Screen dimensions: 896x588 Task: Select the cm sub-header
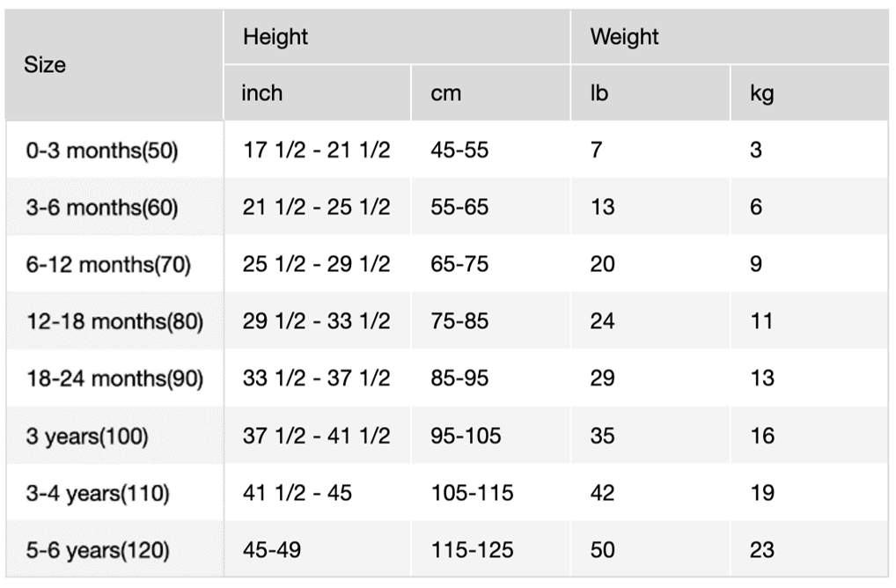click(x=445, y=92)
